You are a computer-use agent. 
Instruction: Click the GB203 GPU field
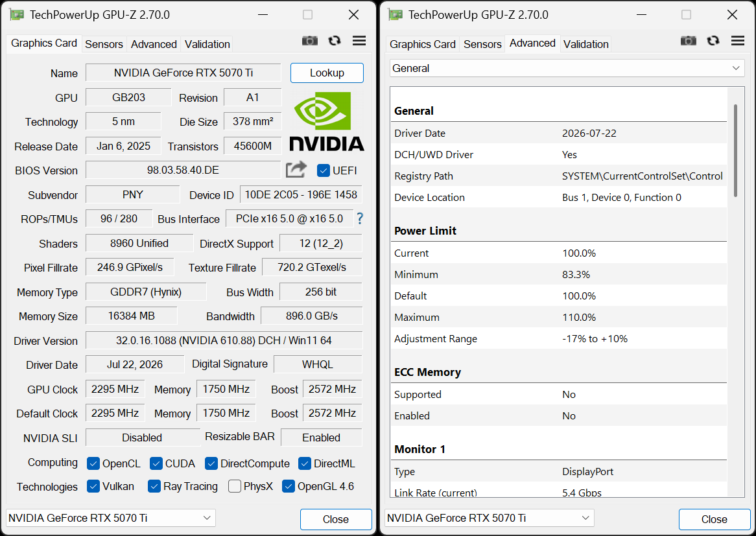[x=128, y=97]
